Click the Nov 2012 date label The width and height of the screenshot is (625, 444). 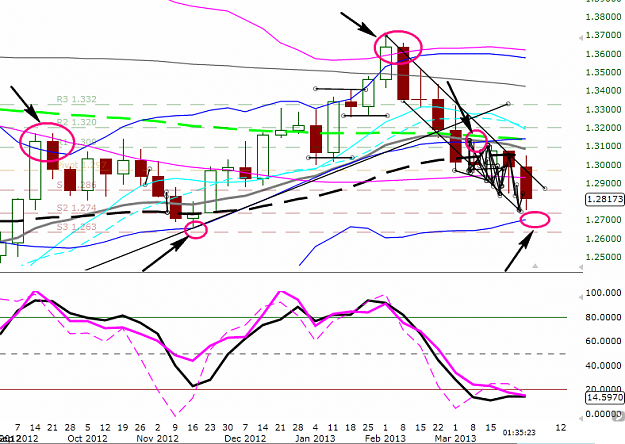[157, 438]
